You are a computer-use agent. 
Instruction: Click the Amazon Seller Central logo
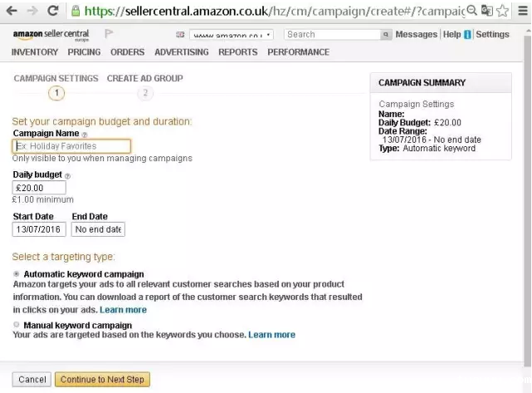point(51,36)
